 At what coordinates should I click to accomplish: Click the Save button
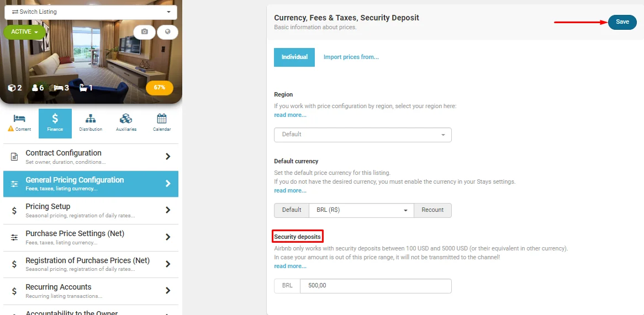(622, 22)
